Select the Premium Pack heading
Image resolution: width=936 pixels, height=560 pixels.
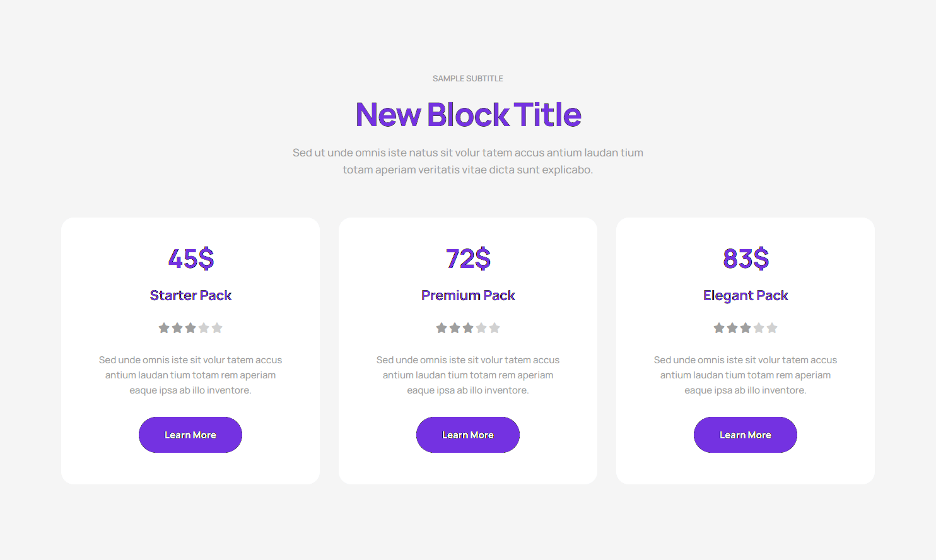468,295
